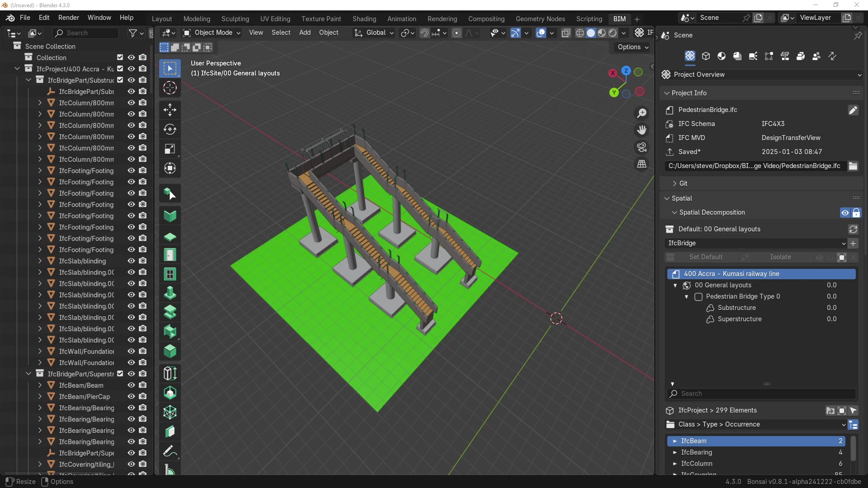Toggle X-ray mode in viewport header
868x488 pixels.
tap(566, 33)
